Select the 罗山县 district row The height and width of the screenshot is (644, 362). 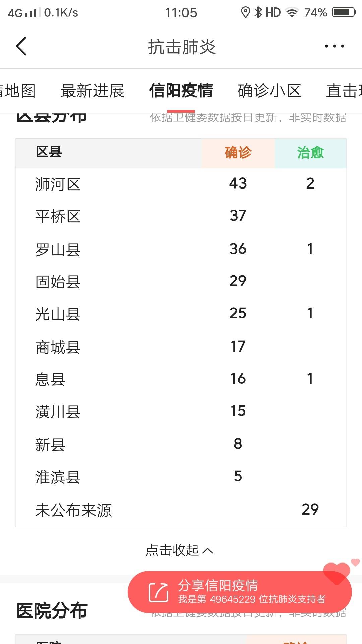pyautogui.click(x=181, y=249)
